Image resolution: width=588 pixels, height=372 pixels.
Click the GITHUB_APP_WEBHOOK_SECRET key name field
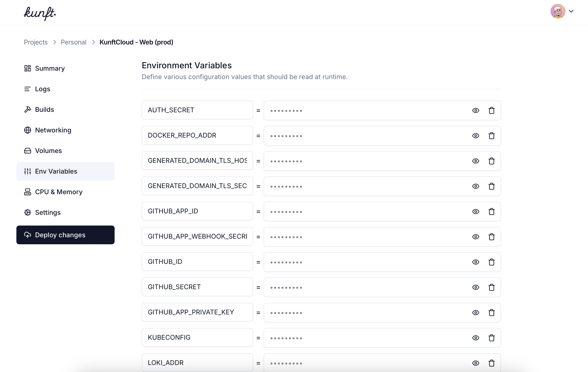click(197, 237)
